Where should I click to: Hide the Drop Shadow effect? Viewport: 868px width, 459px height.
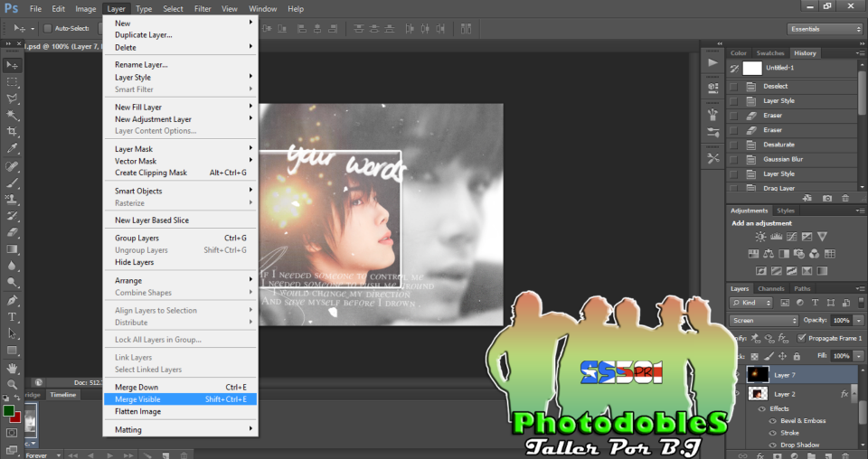tap(773, 445)
